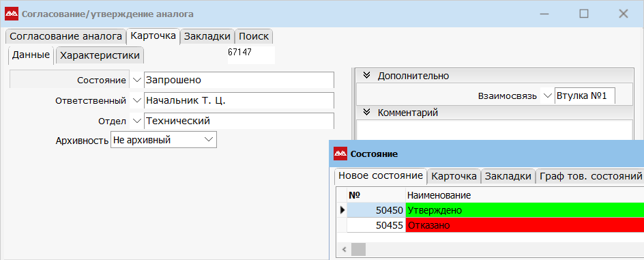Screen dimensions: 644x260
Task: Click the 50450 number cell
Action: tap(376, 210)
